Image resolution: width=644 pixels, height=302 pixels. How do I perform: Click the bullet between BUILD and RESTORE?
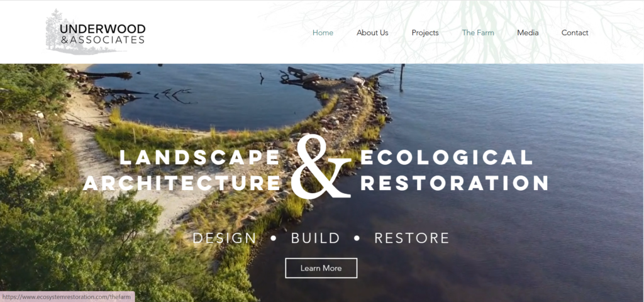(357, 238)
